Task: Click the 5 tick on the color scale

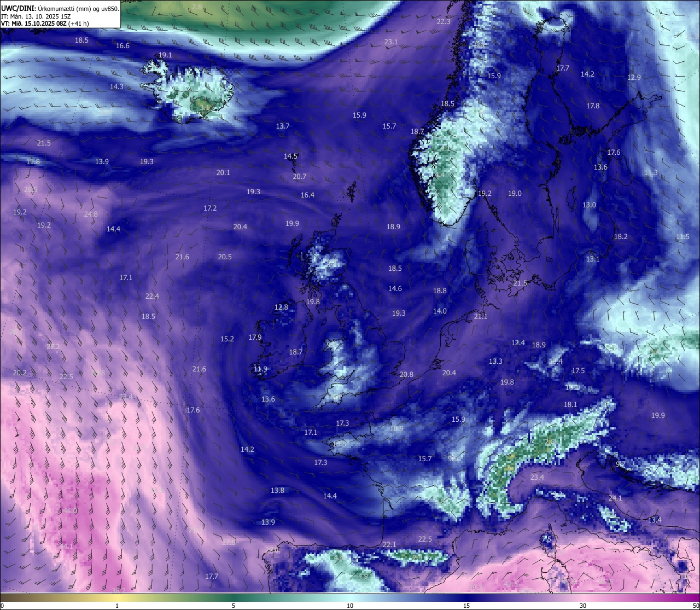Action: (234, 606)
